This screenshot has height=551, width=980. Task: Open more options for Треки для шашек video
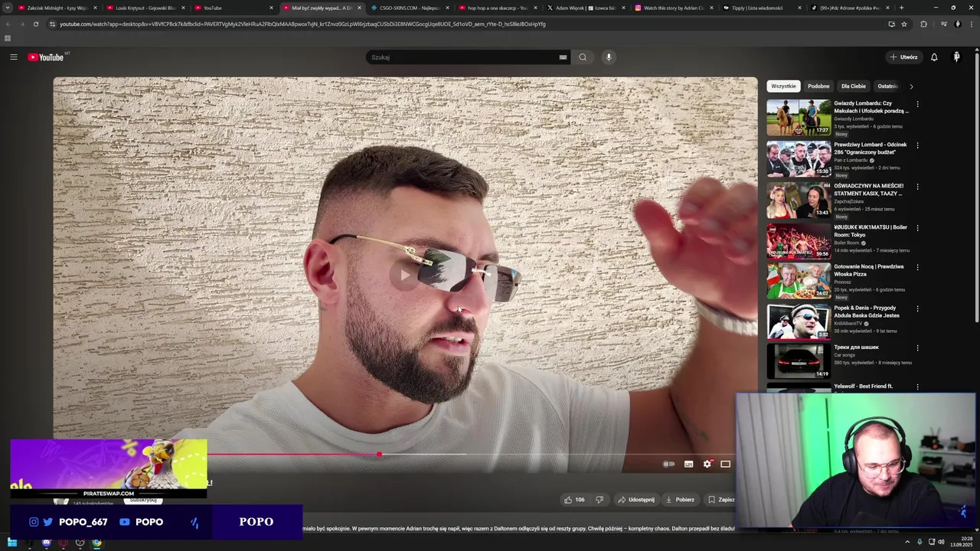tap(917, 348)
